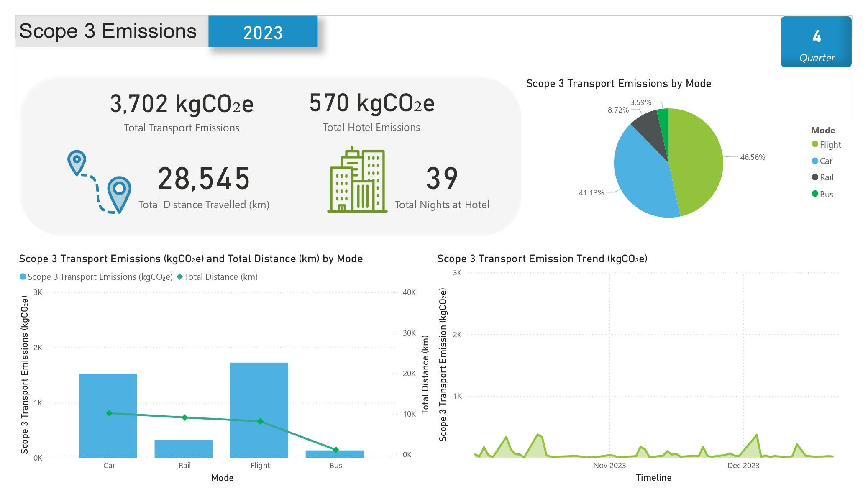Image resolution: width=868 pixels, height=502 pixels.
Task: Click the map route location pins icon
Action: (x=100, y=182)
